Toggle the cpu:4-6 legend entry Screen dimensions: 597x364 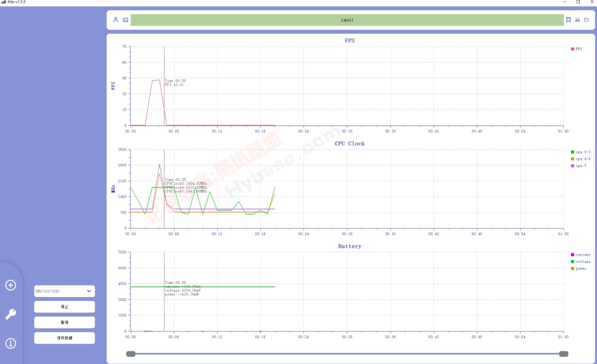tap(580, 159)
